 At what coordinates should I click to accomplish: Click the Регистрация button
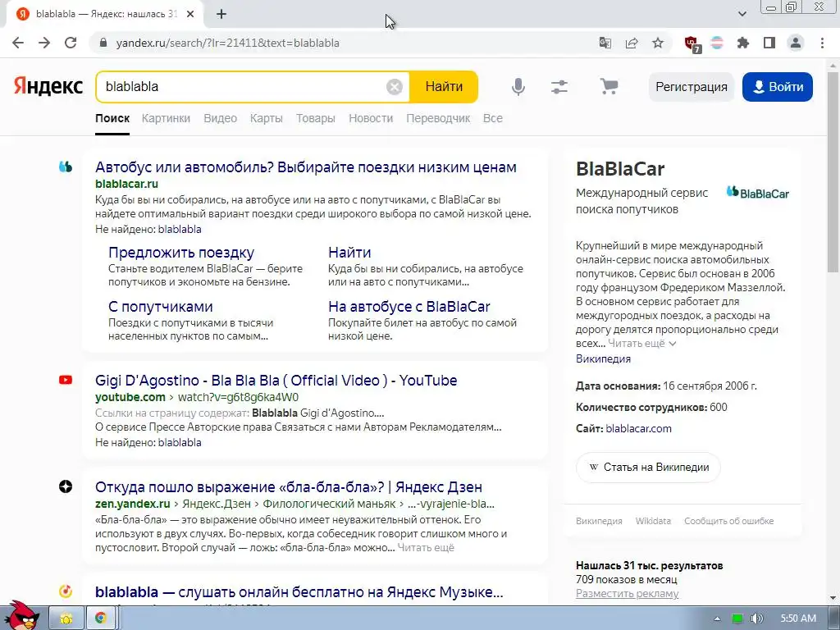pos(692,87)
